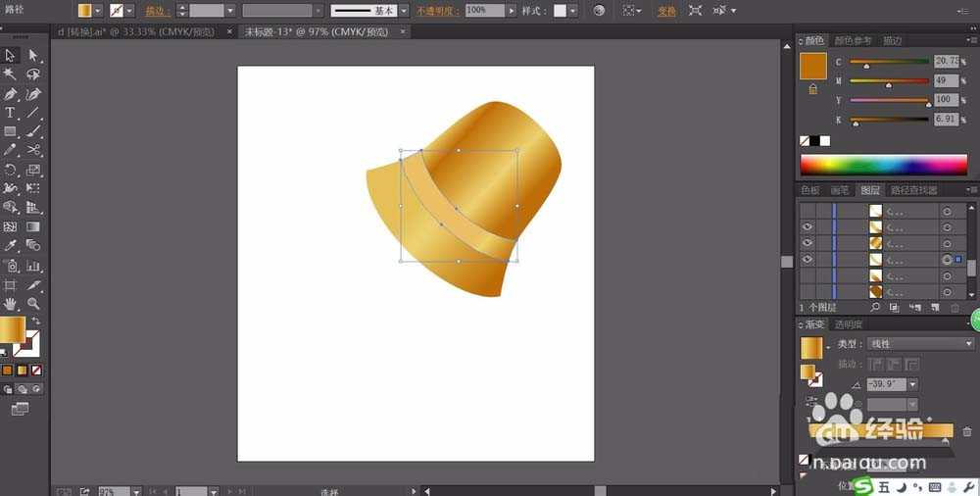
Task: Select the Selection (black arrow) tool
Action: point(11,56)
